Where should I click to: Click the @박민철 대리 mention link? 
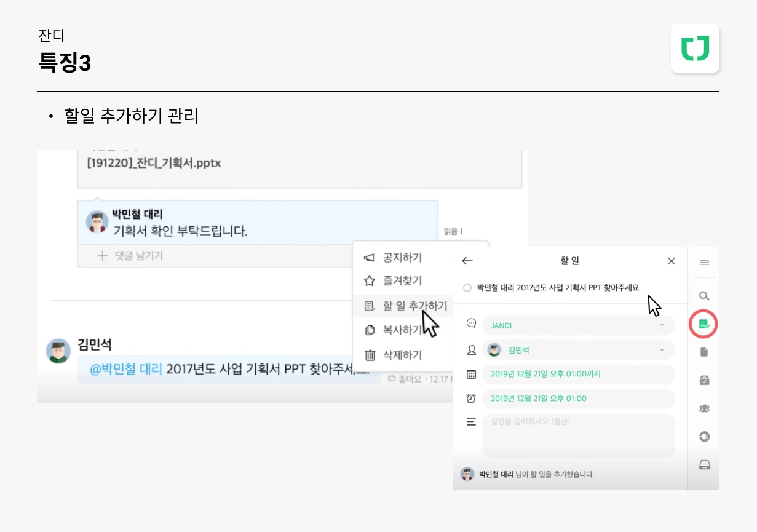click(126, 369)
